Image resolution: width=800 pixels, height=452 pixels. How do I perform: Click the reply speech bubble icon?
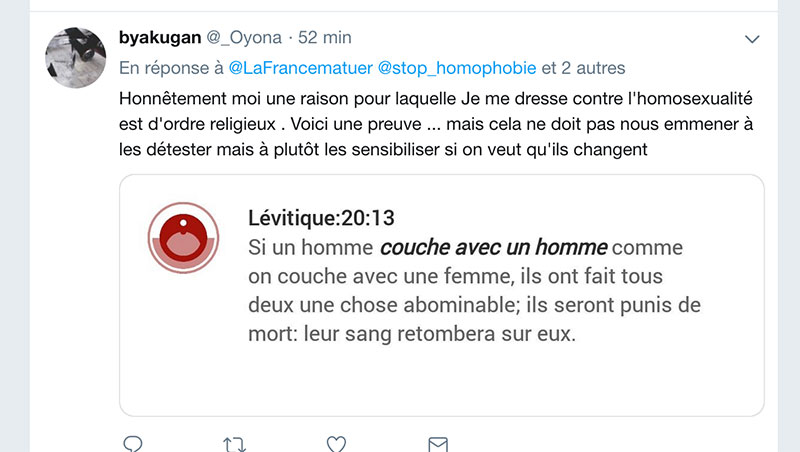point(132,443)
